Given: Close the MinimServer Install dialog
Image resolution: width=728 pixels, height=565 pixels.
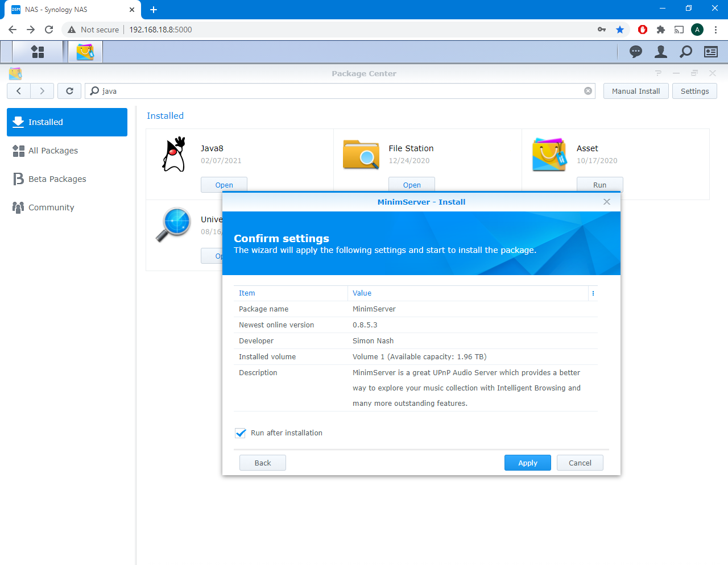Looking at the screenshot, I should [607, 202].
